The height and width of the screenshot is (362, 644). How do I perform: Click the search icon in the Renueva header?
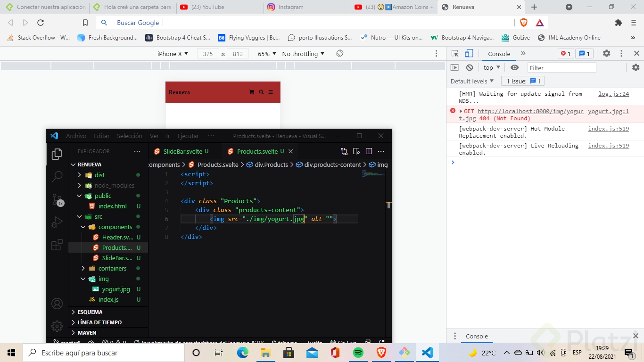[x=261, y=92]
